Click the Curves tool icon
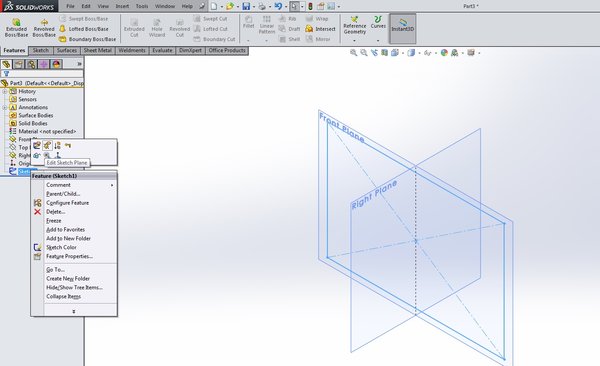The width and height of the screenshot is (600, 366). pos(378,19)
